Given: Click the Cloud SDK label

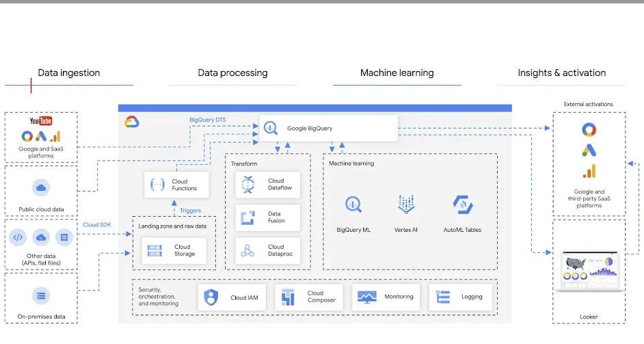Looking at the screenshot, I should 97,225.
